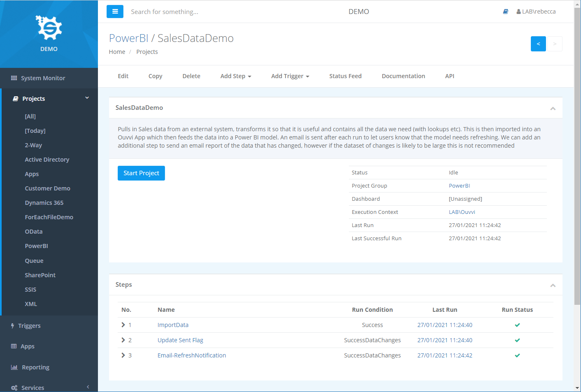The image size is (581, 392).
Task: Open the Status Feed tab
Action: pos(345,76)
